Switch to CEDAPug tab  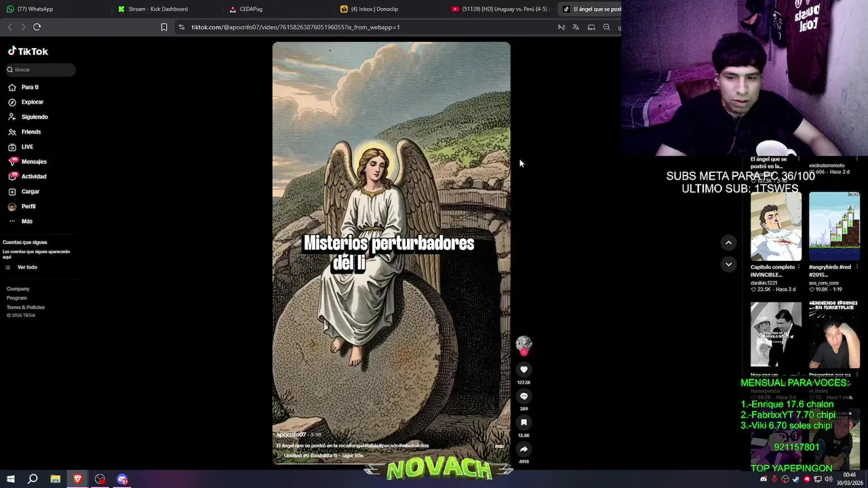tap(278, 9)
